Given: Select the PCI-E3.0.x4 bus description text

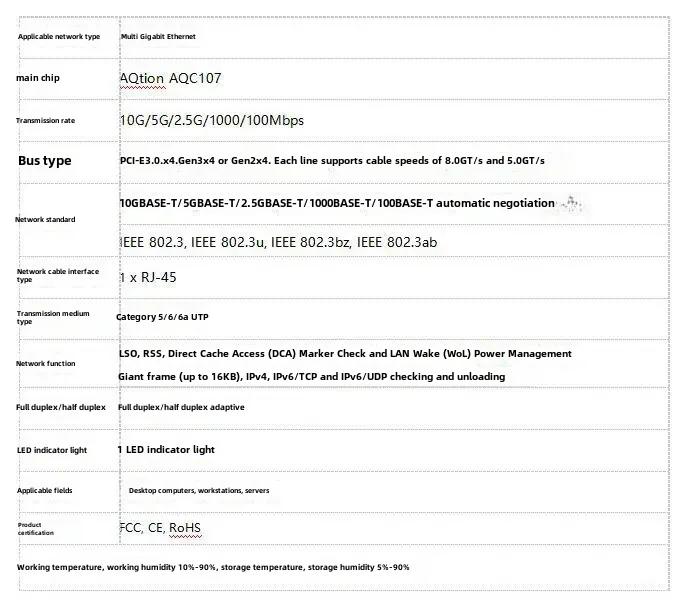Looking at the screenshot, I should click(332, 161).
